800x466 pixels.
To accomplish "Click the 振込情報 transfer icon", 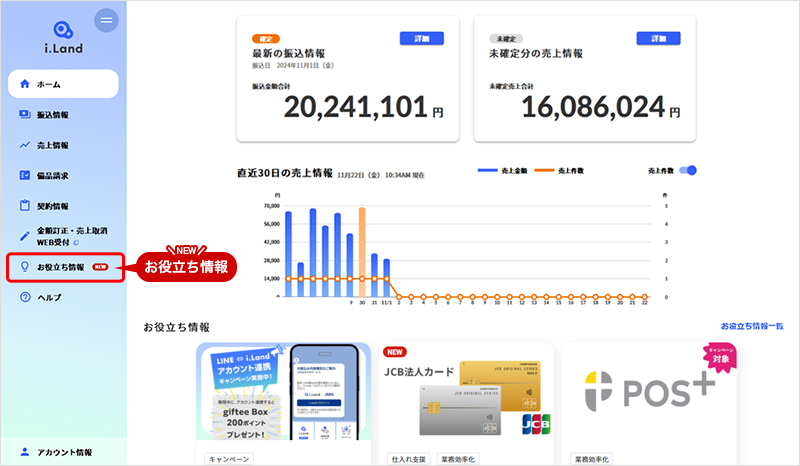I will [x=24, y=114].
